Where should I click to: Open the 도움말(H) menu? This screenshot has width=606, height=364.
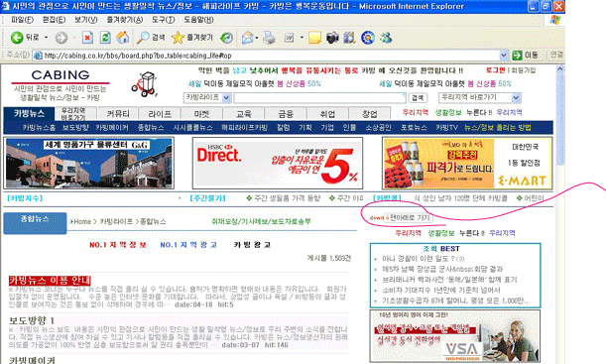(198, 19)
